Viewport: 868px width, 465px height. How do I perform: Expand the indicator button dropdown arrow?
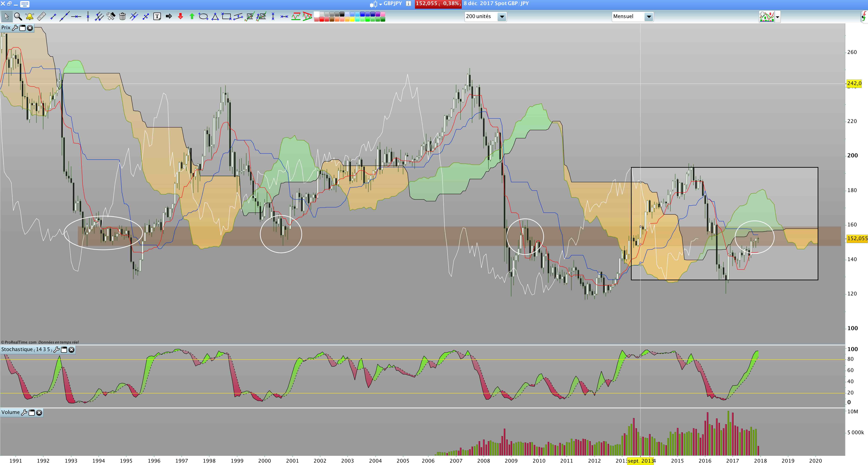pyautogui.click(x=777, y=16)
